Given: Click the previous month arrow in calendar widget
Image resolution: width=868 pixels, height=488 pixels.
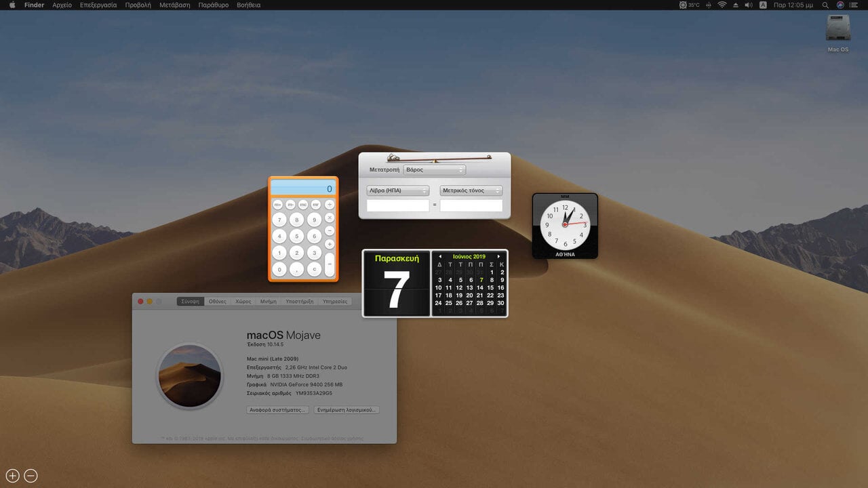Looking at the screenshot, I should pyautogui.click(x=439, y=256).
